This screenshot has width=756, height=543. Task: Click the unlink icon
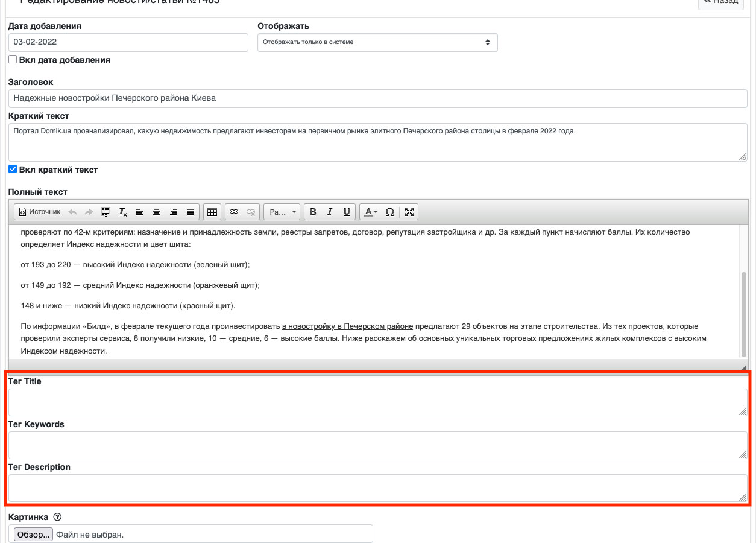coord(251,212)
